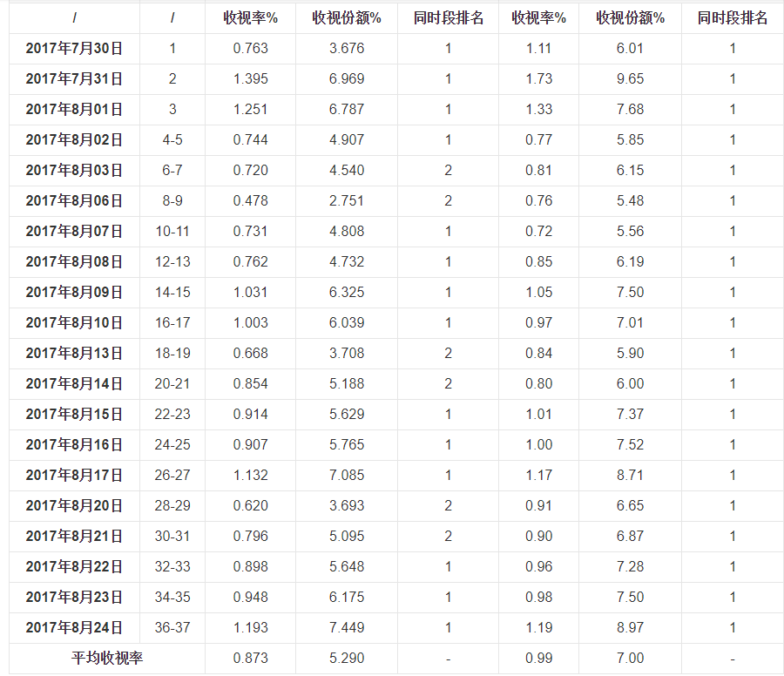Select share value 4.907

tap(347, 140)
